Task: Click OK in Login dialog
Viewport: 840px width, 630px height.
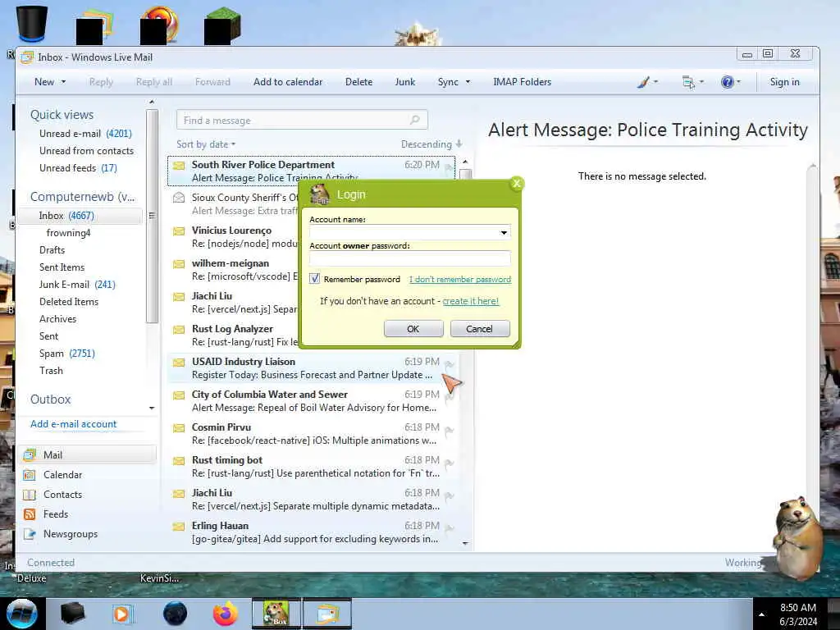Action: [x=413, y=328]
